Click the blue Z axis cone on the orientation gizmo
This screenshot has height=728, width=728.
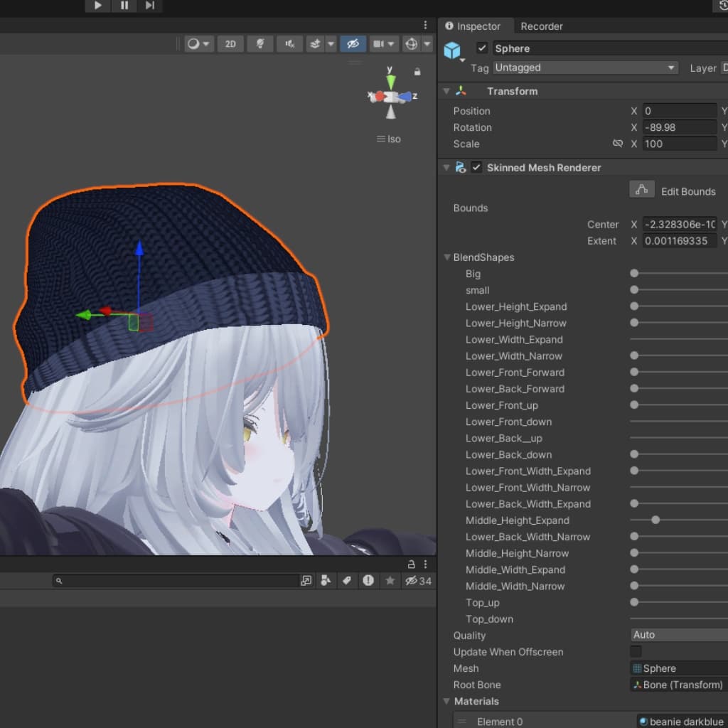point(405,97)
